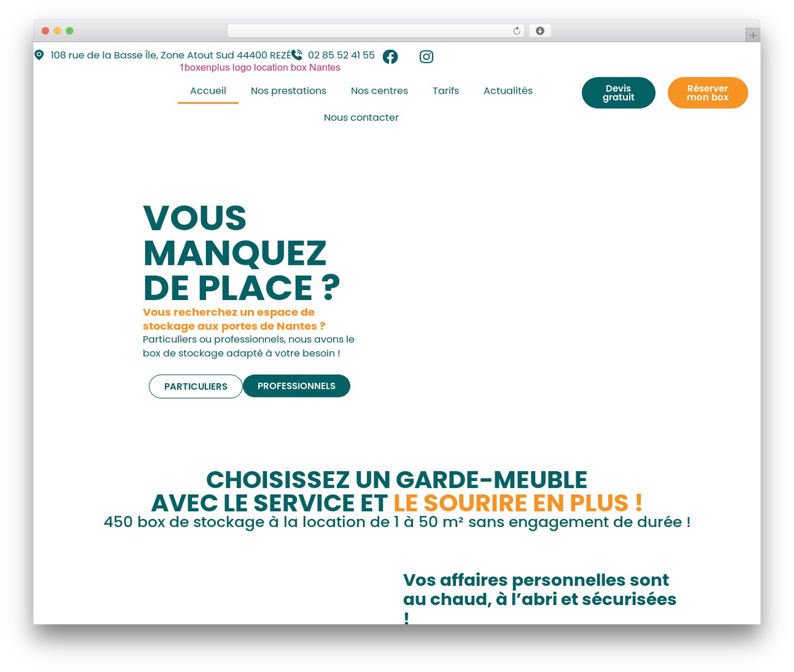Open the Nos centres menu
The image size is (794, 672).
tap(380, 91)
